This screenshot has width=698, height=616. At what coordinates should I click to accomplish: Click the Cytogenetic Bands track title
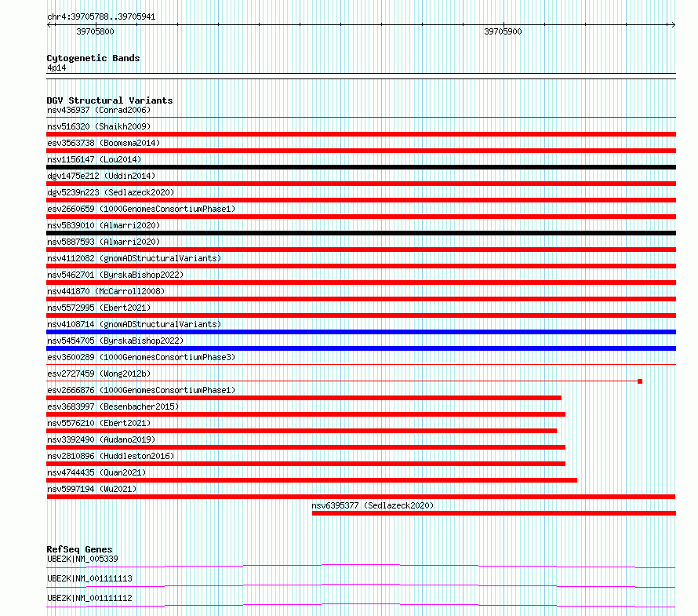click(93, 58)
